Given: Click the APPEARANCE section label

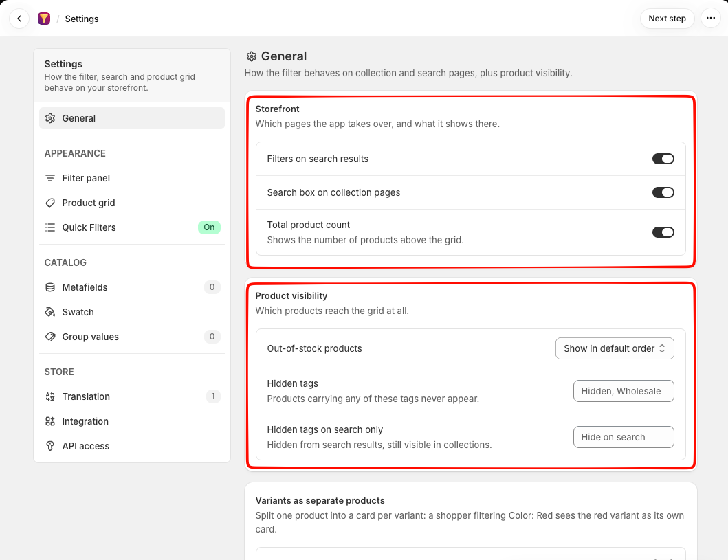Looking at the screenshot, I should point(75,154).
